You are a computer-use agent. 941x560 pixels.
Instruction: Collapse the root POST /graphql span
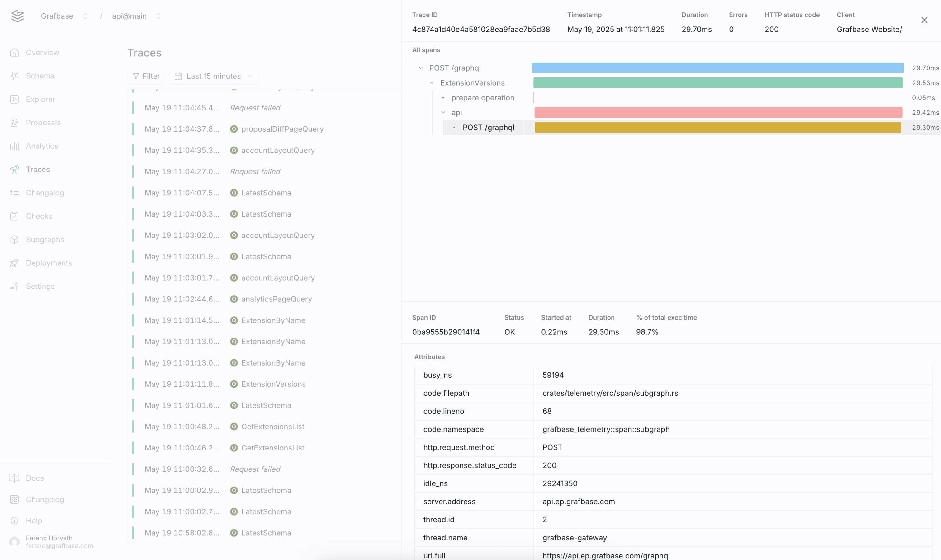pyautogui.click(x=421, y=68)
